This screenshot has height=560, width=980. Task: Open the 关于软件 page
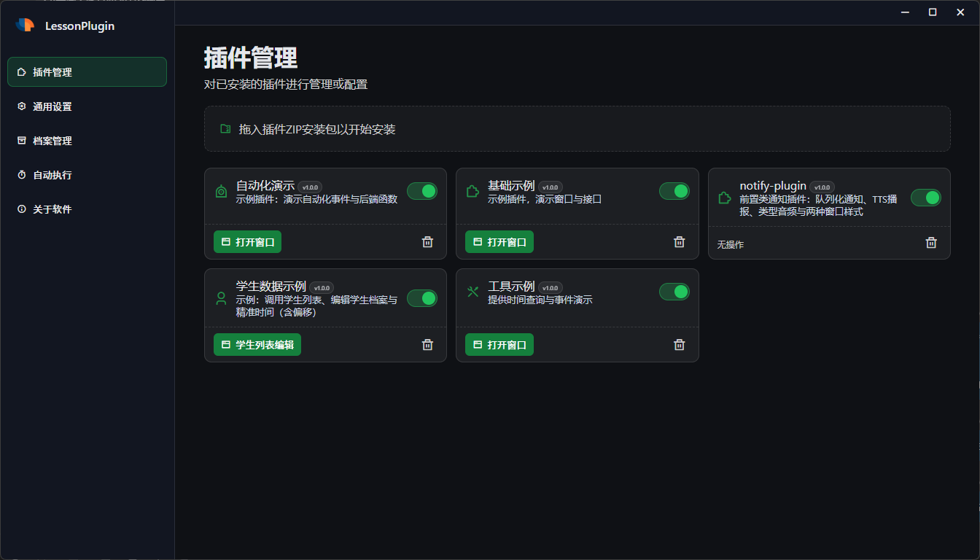click(x=52, y=209)
